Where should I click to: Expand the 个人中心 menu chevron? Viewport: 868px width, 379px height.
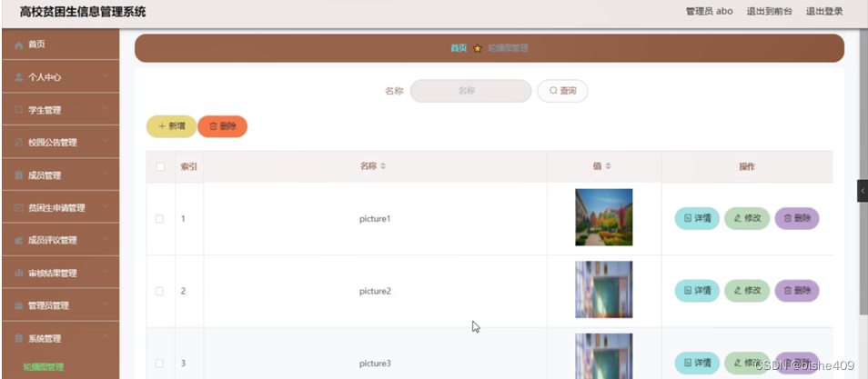(x=105, y=76)
